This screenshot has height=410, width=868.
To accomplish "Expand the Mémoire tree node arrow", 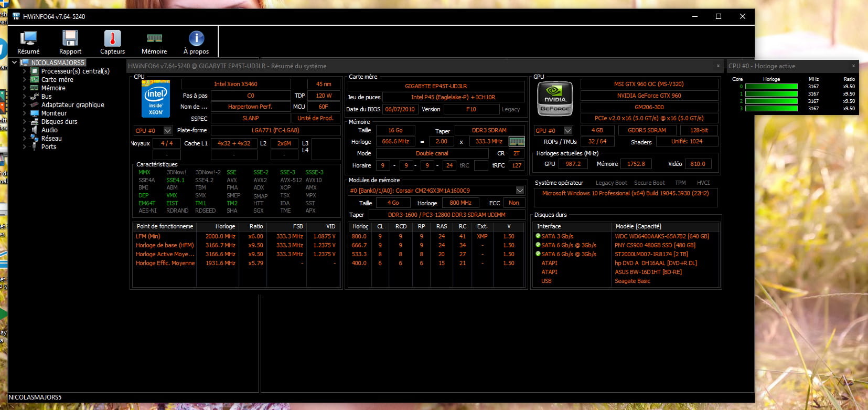I will 24,88.
